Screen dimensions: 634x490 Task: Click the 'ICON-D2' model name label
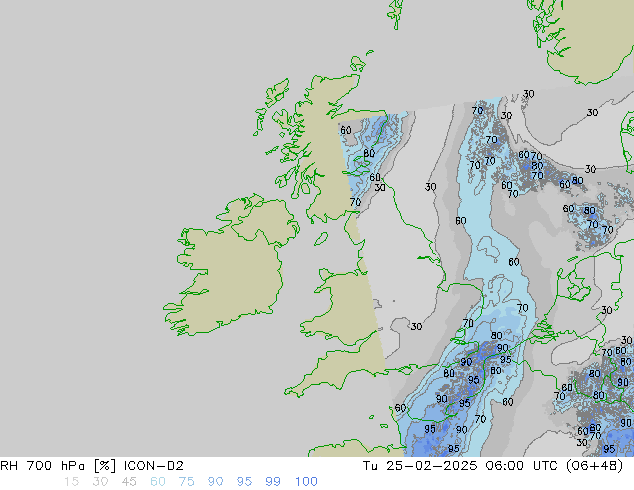pos(154,466)
